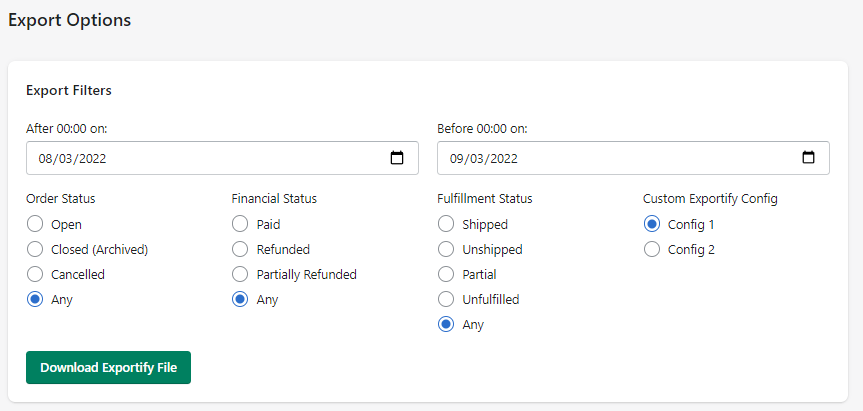This screenshot has height=411, width=863.
Task: Select Partial fulfillment status
Action: (x=446, y=274)
